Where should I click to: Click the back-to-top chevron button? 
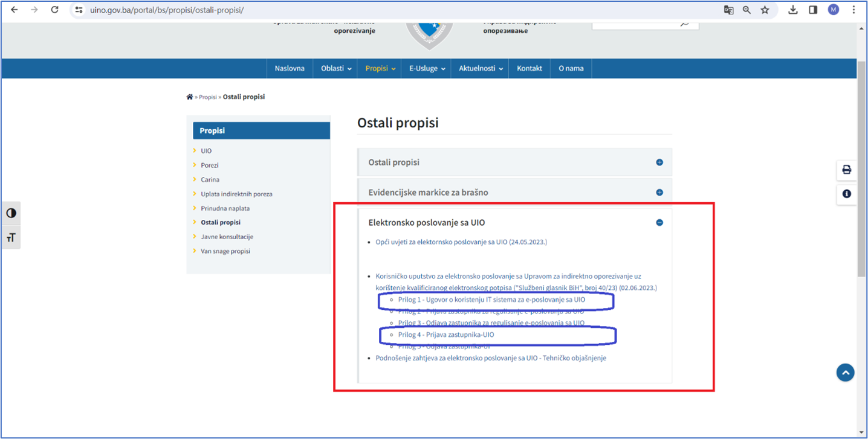click(x=844, y=373)
